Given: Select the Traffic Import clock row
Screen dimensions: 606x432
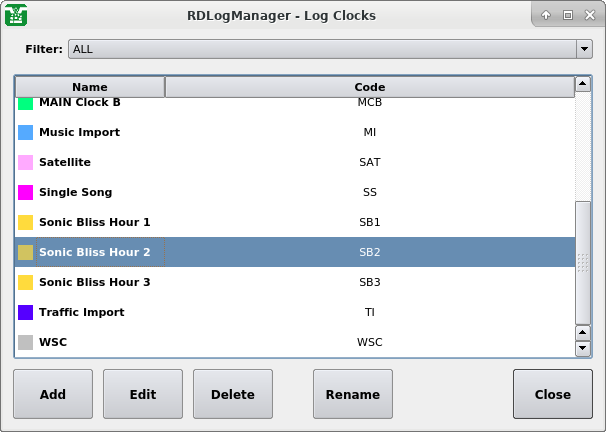Looking at the screenshot, I should click(81, 312).
